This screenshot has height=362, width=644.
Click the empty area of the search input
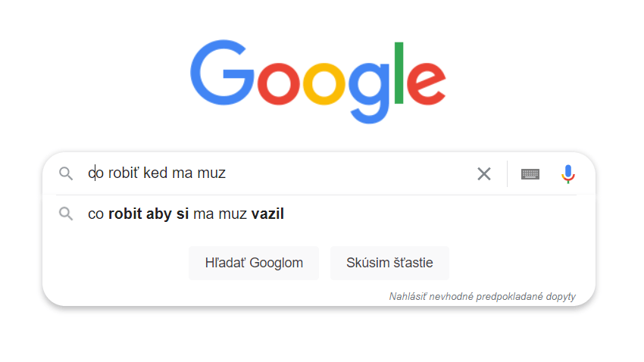[x=349, y=173]
